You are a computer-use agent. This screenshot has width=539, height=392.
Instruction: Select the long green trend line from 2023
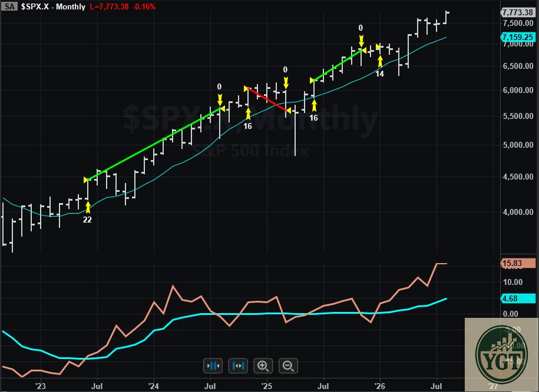[154, 144]
